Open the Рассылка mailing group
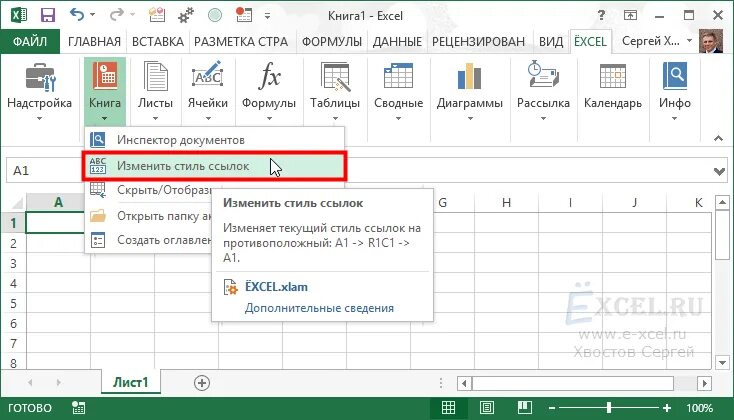The width and height of the screenshot is (734, 420). [x=543, y=92]
